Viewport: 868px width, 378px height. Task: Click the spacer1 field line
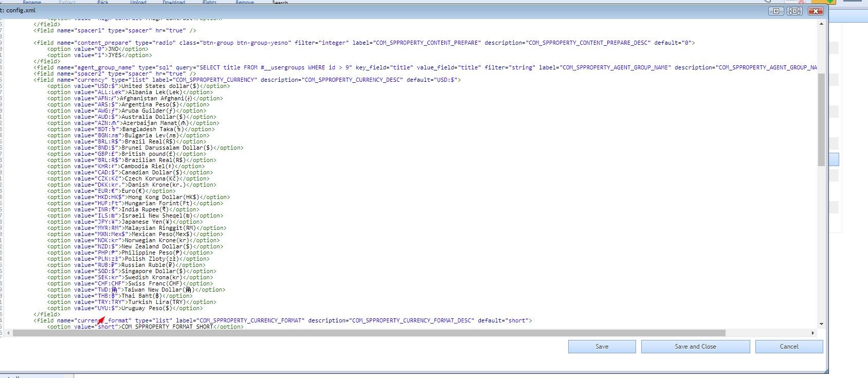coord(115,30)
